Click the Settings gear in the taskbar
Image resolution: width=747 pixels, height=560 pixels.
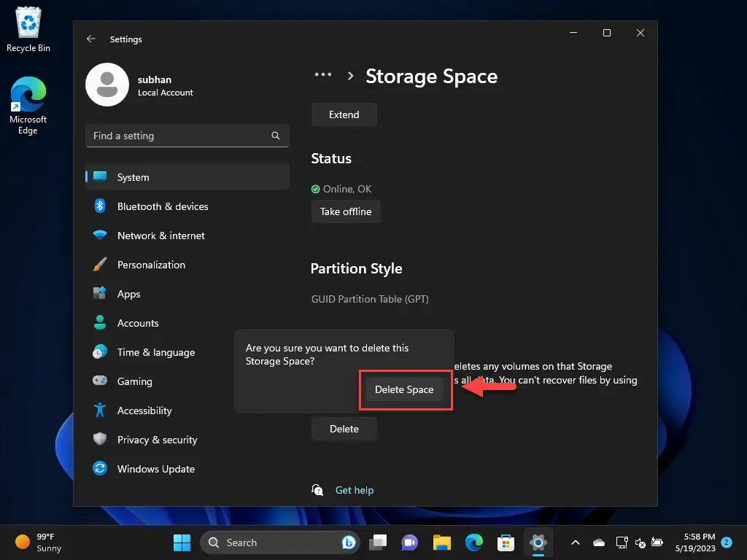pyautogui.click(x=538, y=542)
